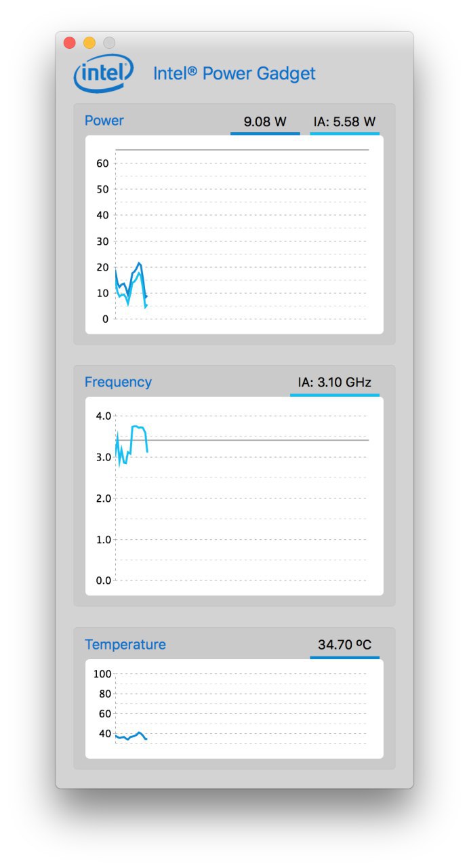Click the Power graph plot area
This screenshot has width=469, height=868.
(234, 235)
